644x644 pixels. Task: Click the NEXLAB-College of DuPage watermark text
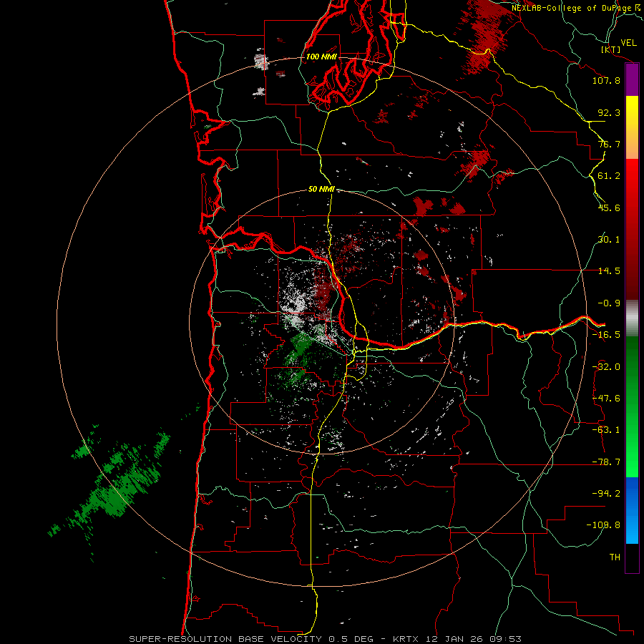576,8
